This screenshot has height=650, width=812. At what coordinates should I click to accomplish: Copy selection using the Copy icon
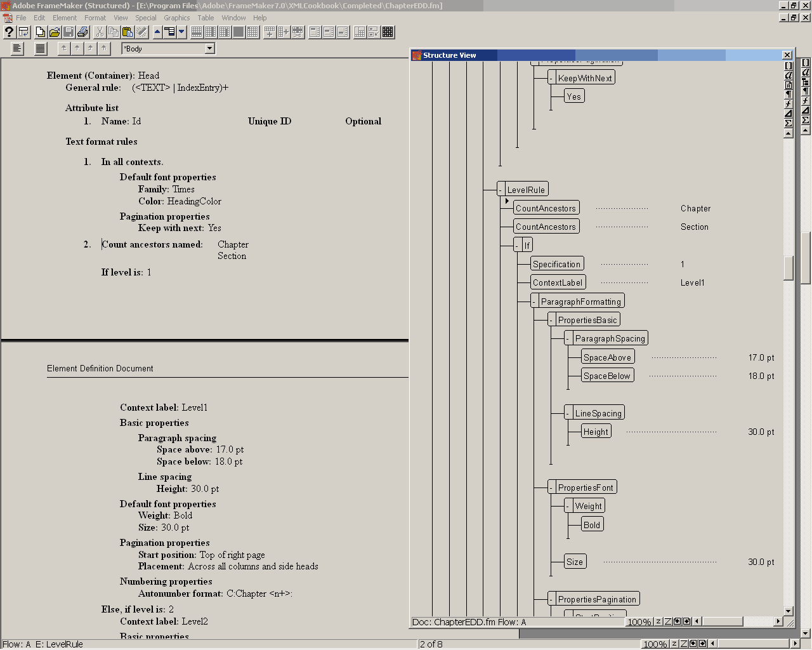coord(114,32)
